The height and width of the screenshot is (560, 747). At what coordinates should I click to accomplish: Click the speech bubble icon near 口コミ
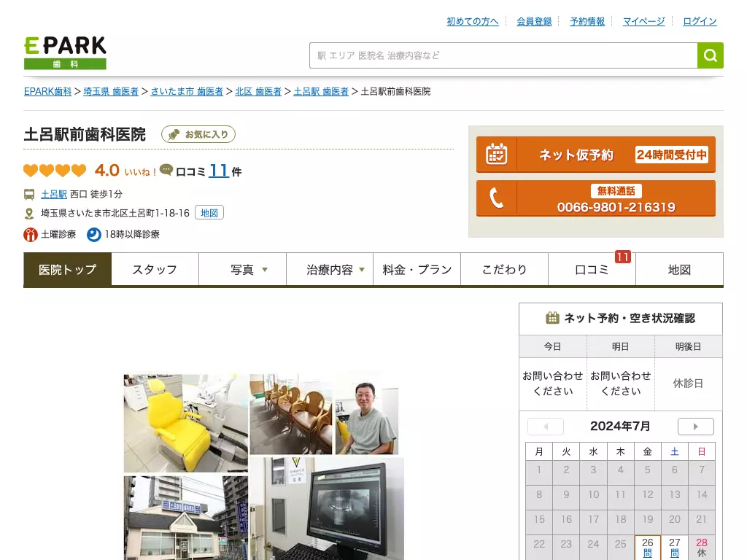pos(166,170)
